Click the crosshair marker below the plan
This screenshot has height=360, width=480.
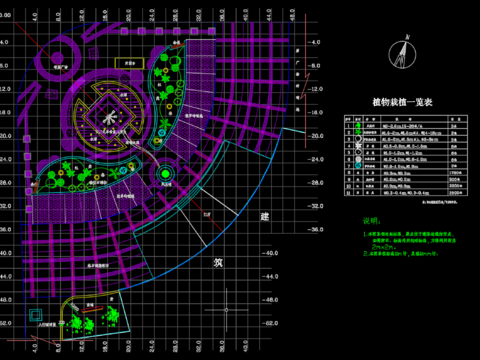[x=226, y=310]
